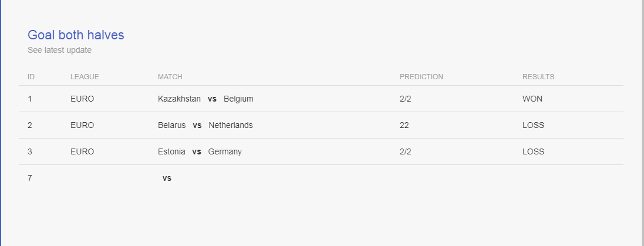Image resolution: width=644 pixels, height=246 pixels.
Task: Select the LEAGUE column header
Action: pyautogui.click(x=85, y=77)
